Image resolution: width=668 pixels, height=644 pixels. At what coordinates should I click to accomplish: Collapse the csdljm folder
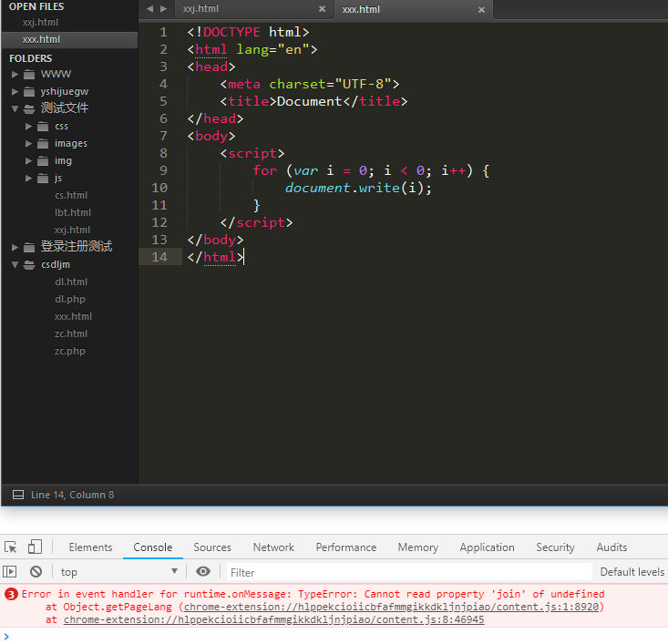(15, 265)
